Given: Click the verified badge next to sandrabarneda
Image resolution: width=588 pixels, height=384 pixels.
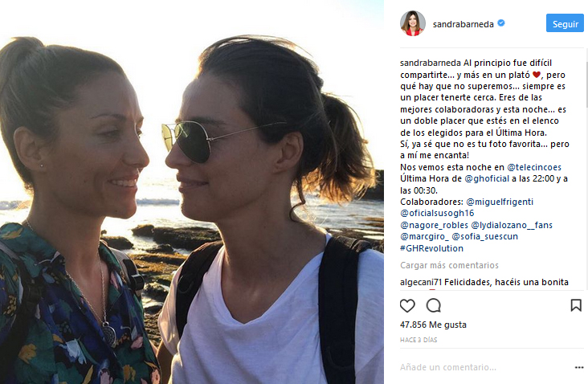Looking at the screenshot, I should pyautogui.click(x=501, y=23).
